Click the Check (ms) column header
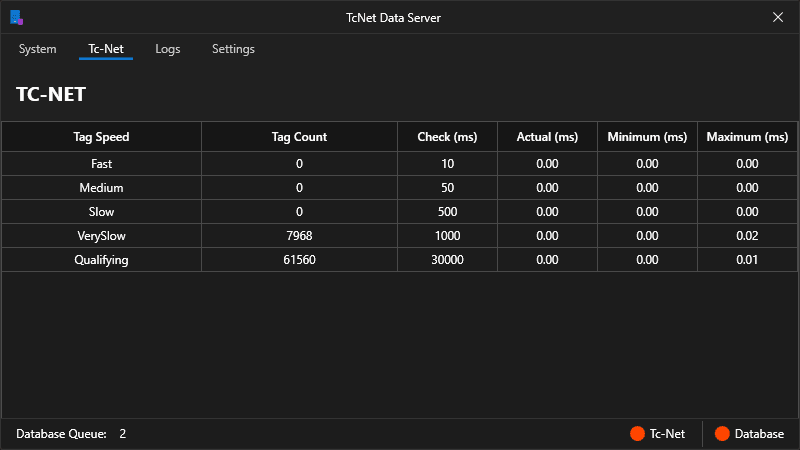 (x=447, y=137)
